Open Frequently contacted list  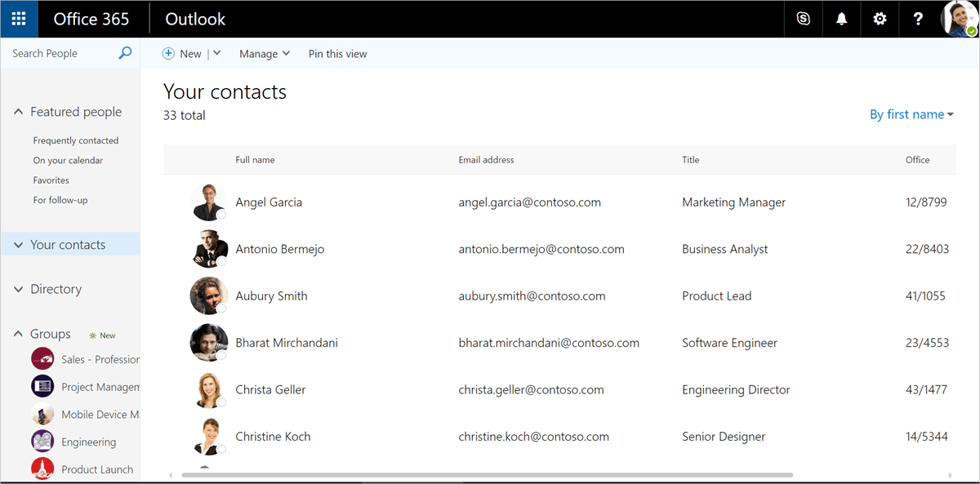[x=76, y=140]
